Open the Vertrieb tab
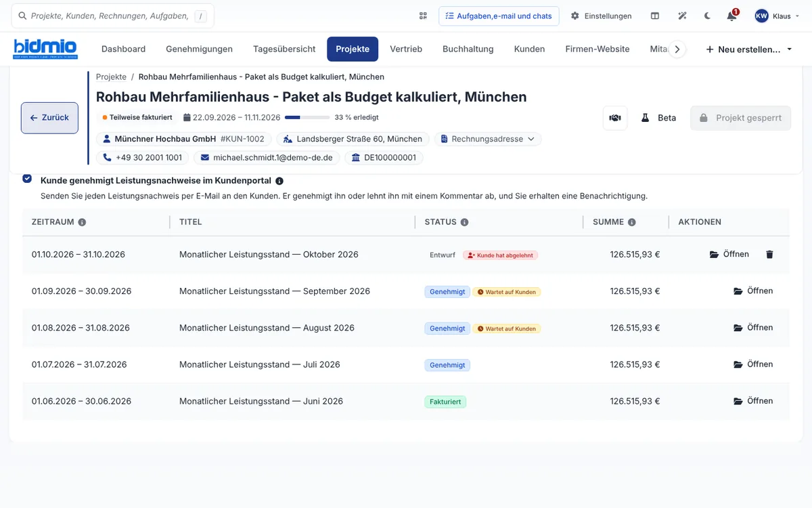Screen dimensions: 812x508 (x=406, y=49)
